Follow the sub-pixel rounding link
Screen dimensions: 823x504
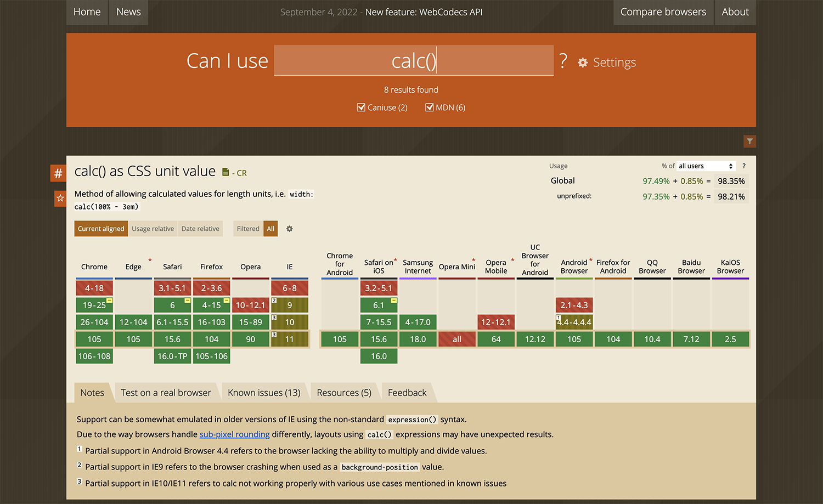tap(234, 434)
